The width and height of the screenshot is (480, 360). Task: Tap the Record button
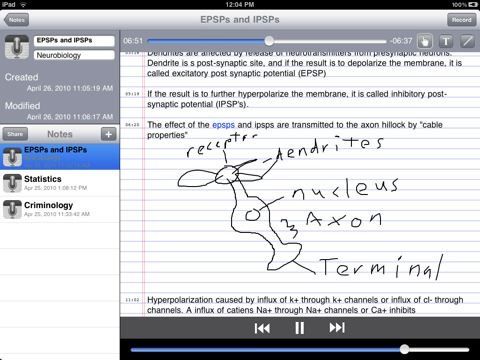coord(462,20)
